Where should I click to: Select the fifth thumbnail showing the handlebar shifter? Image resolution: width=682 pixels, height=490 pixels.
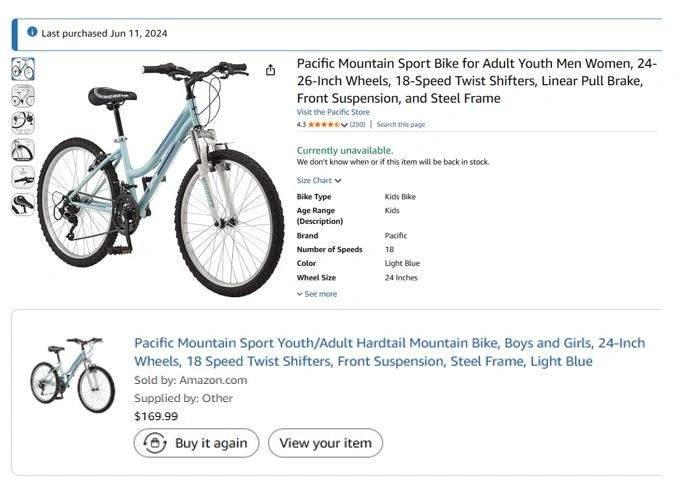[23, 177]
